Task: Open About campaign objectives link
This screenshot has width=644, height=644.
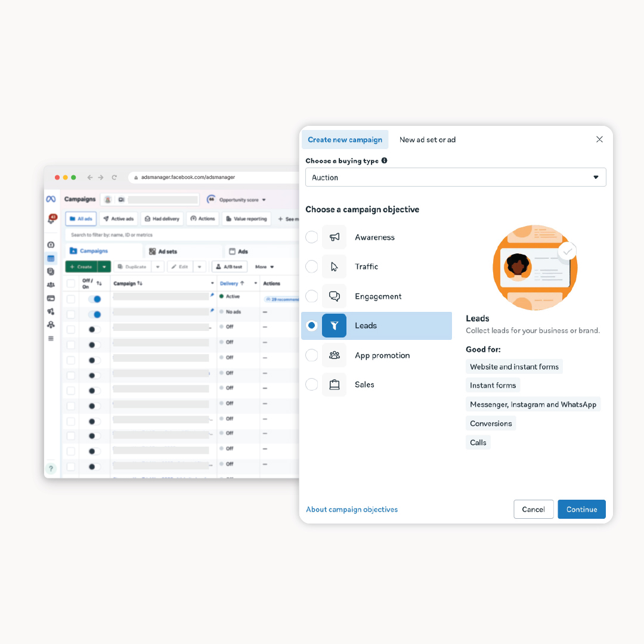Action: (352, 509)
